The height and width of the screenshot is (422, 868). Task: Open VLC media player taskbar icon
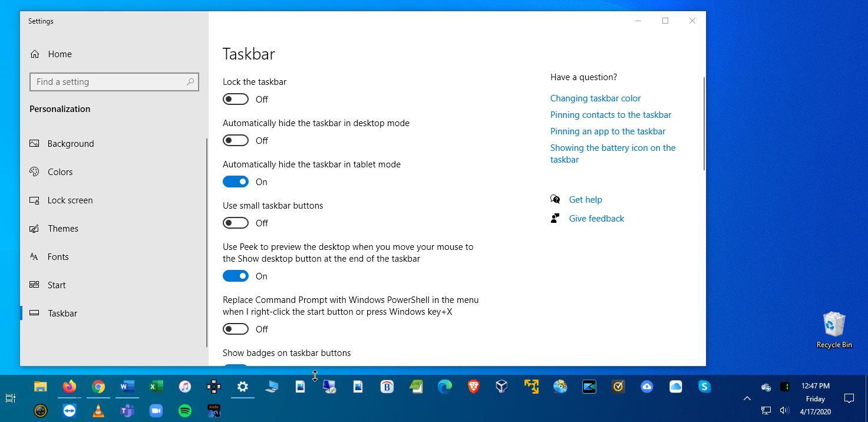98,411
